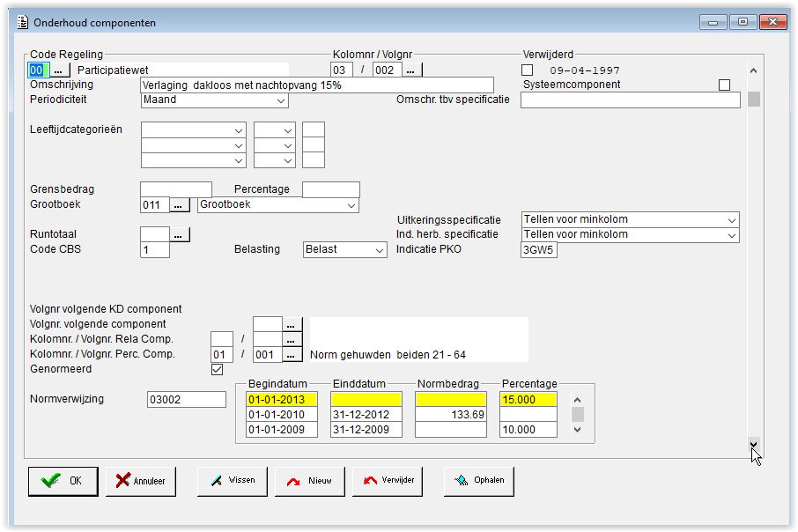
Task: Click the Normverwijzing field containing 03002
Action: (x=186, y=400)
